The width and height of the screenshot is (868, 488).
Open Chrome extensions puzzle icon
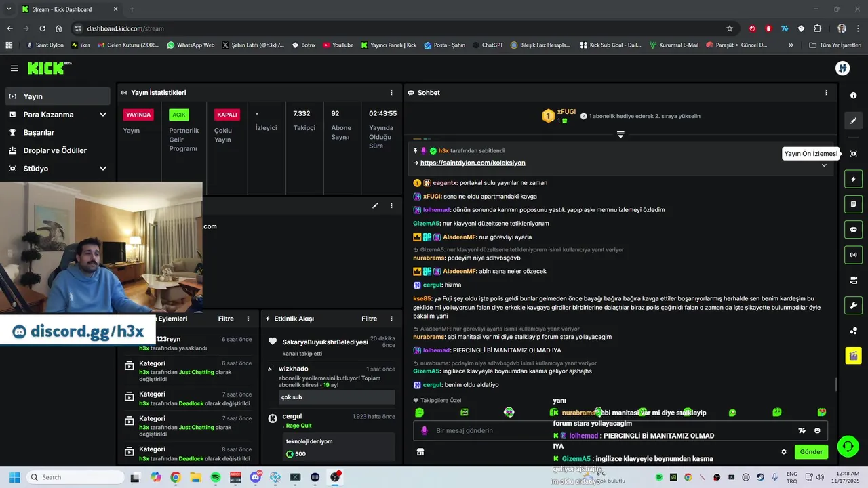click(817, 28)
